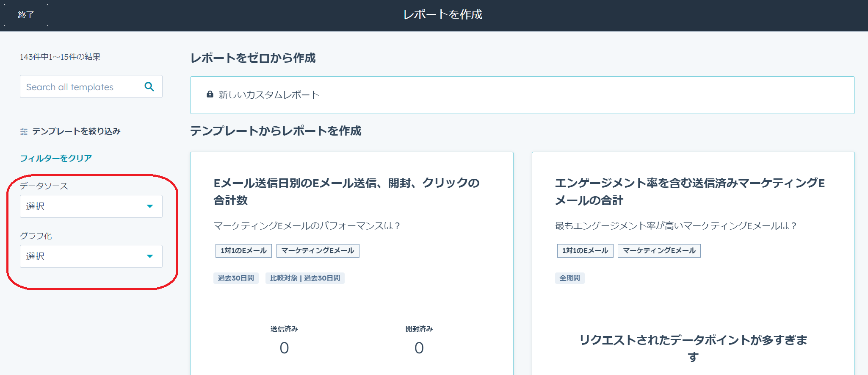The image size is (868, 375).
Task: Open the Eメール送信日別 template card title
Action: point(346,192)
